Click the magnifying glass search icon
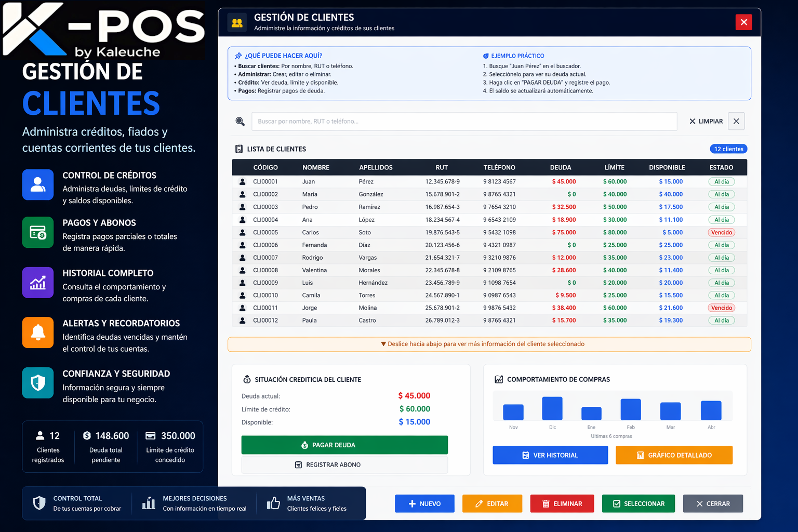 240,121
